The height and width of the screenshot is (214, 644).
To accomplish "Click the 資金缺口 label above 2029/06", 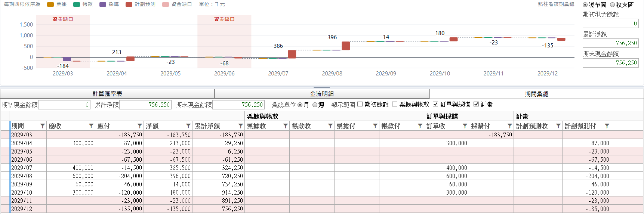I will coord(224,19).
